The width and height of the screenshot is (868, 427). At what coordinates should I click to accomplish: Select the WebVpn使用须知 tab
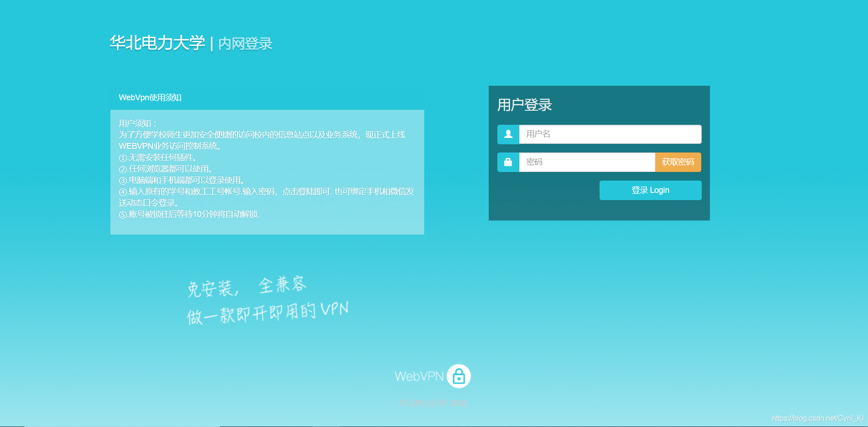click(150, 98)
